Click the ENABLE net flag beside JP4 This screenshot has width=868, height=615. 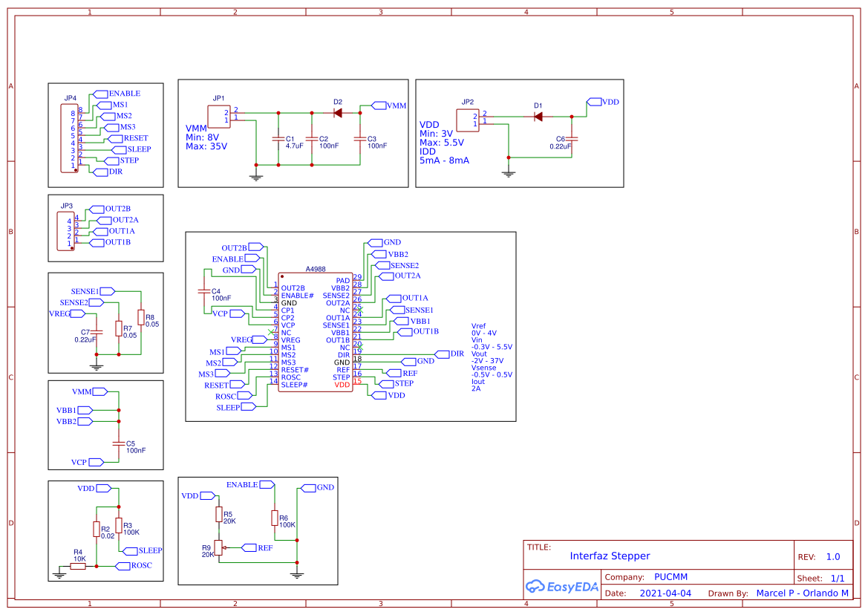117,94
